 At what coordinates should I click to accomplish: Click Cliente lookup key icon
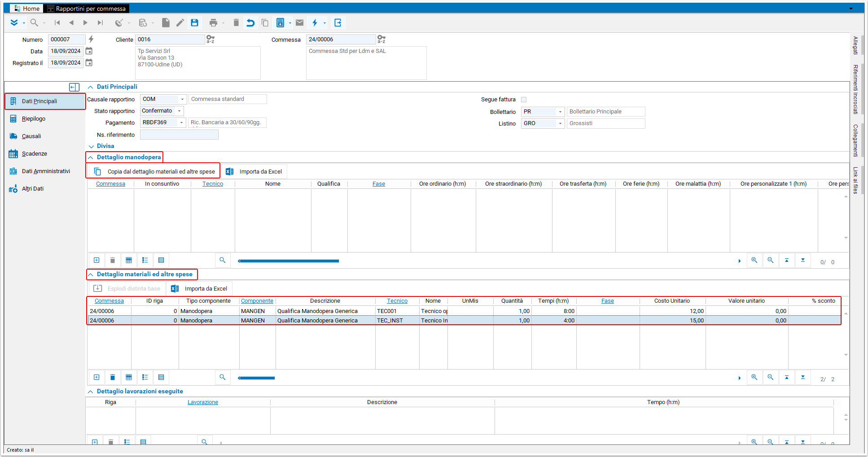pos(210,39)
